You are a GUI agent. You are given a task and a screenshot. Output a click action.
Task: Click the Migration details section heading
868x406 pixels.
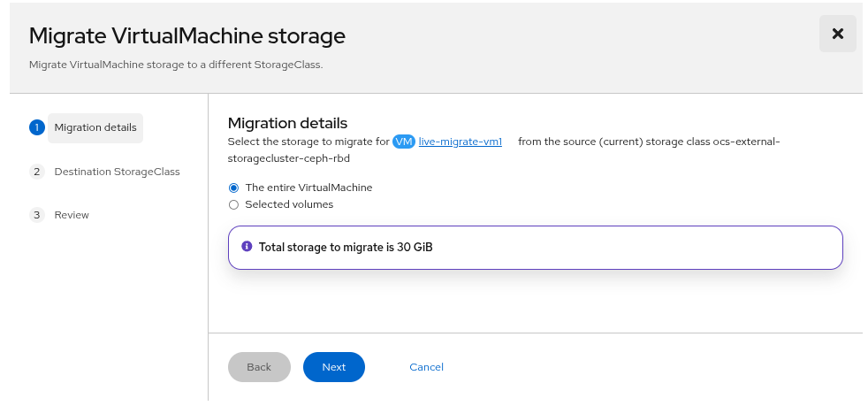point(287,123)
